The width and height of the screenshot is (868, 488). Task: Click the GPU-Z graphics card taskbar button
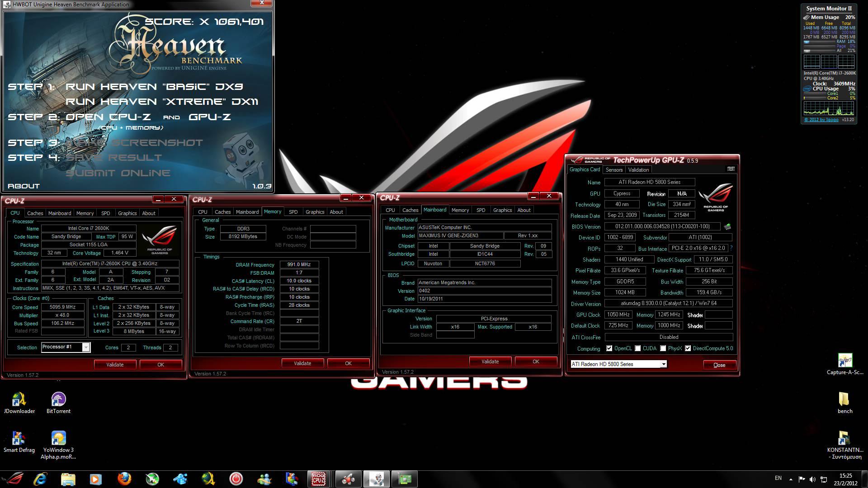[x=405, y=479]
